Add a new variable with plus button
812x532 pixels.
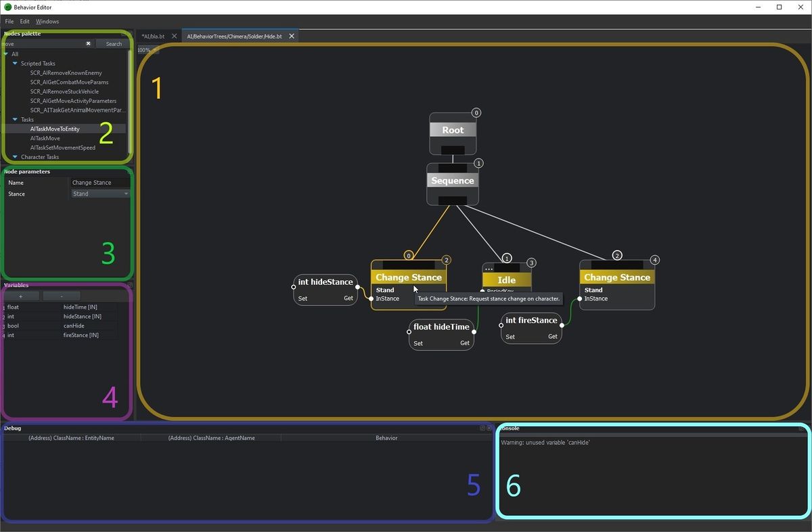20,296
